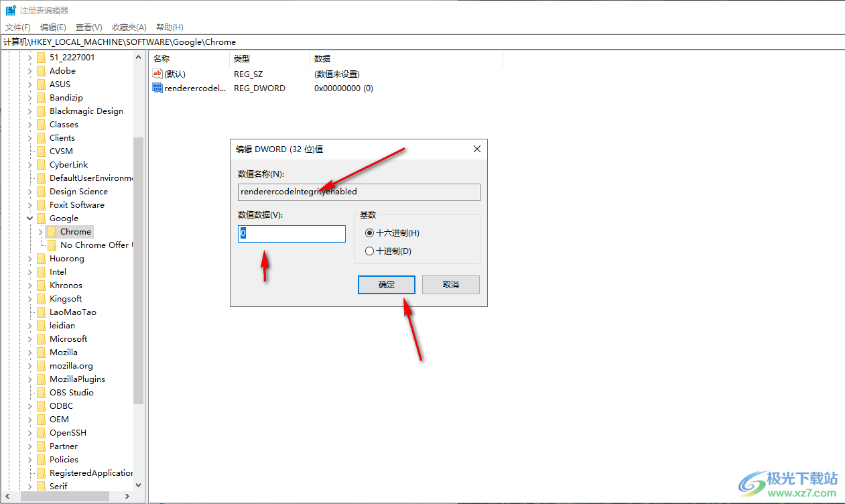Image resolution: width=845 pixels, height=504 pixels.
Task: Close the 编辑 DWORD dialog
Action: 476,149
